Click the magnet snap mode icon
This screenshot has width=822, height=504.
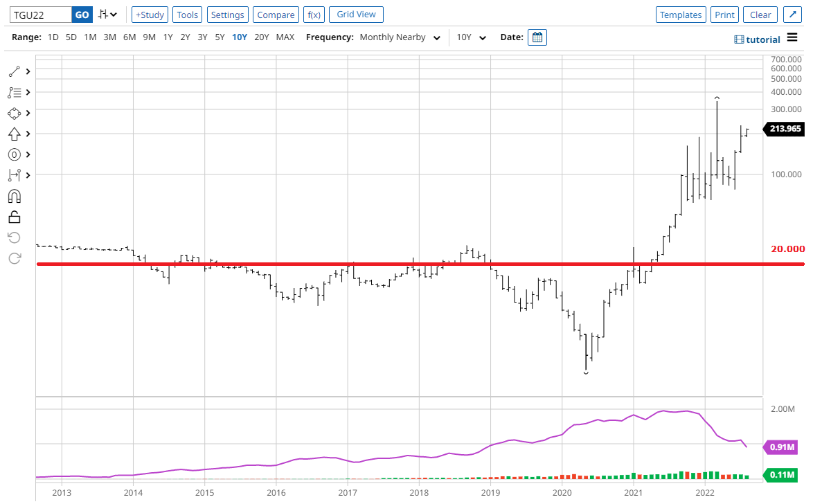(x=15, y=196)
